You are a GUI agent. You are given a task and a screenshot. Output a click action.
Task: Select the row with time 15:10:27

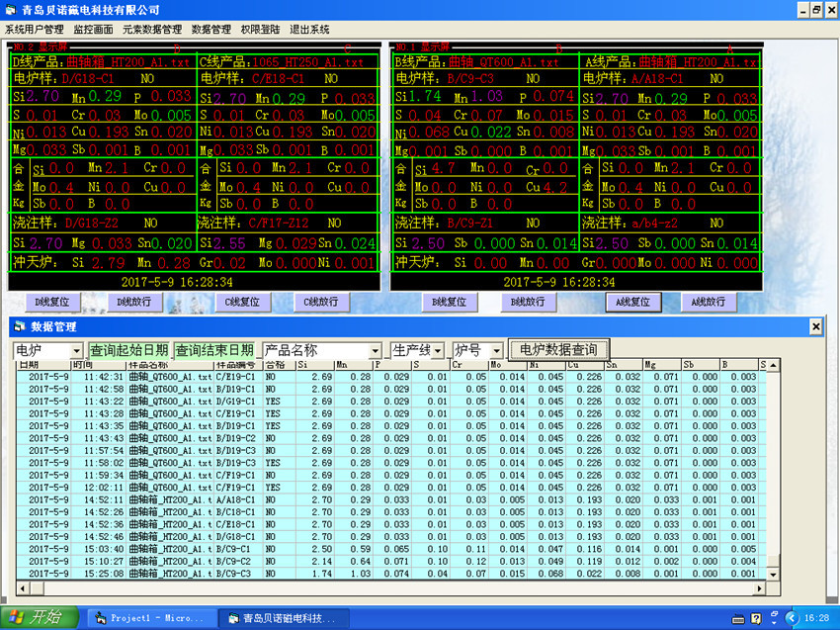point(391,562)
